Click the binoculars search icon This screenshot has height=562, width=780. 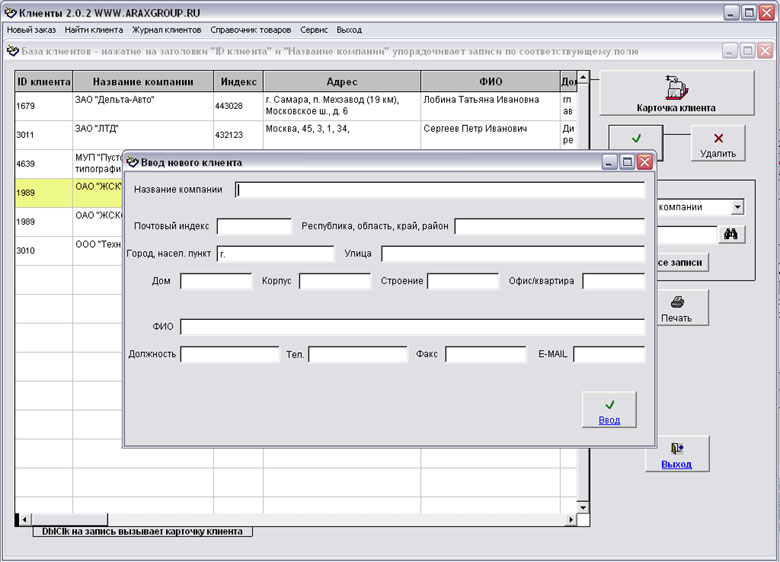click(731, 234)
